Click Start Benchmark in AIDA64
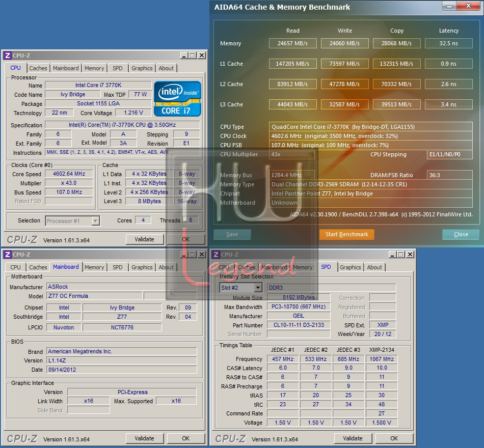Screen dimensions: 484x448 coord(346,234)
